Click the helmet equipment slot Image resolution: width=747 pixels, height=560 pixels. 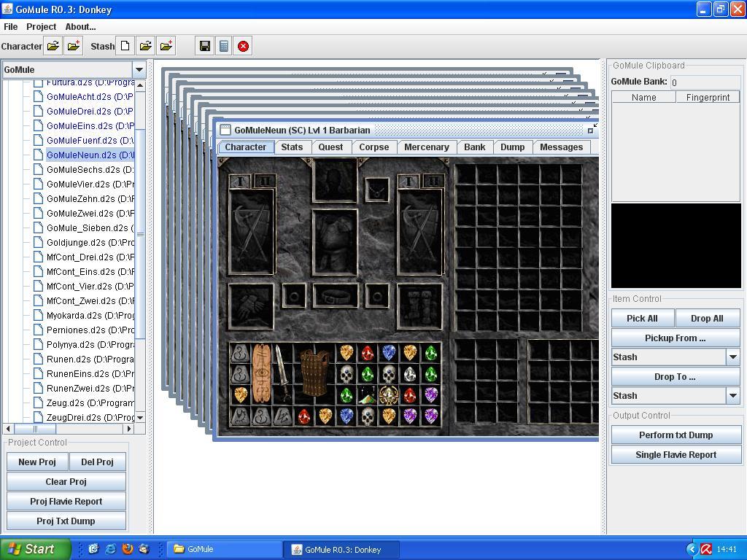tap(334, 181)
